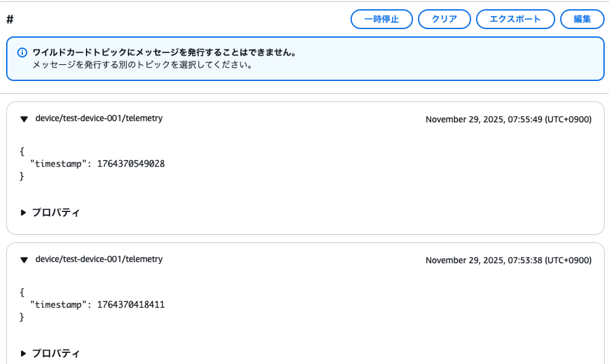609x364 pixels.
Task: Collapse the 07:53:38 telemetry message
Action: point(24,260)
